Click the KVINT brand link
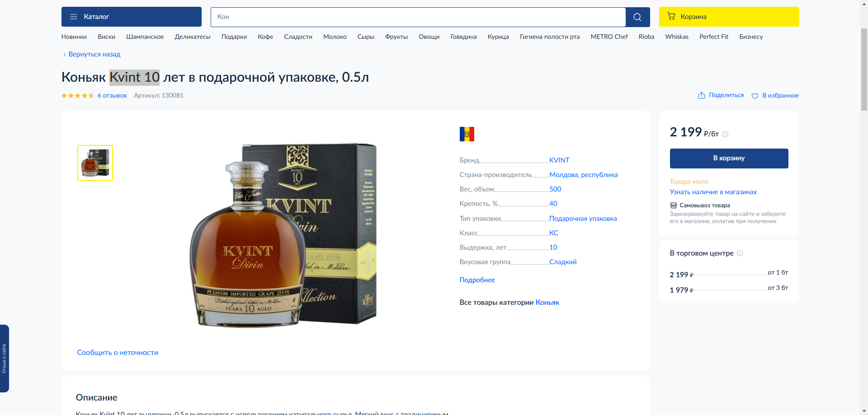The image size is (868, 415). 559,160
